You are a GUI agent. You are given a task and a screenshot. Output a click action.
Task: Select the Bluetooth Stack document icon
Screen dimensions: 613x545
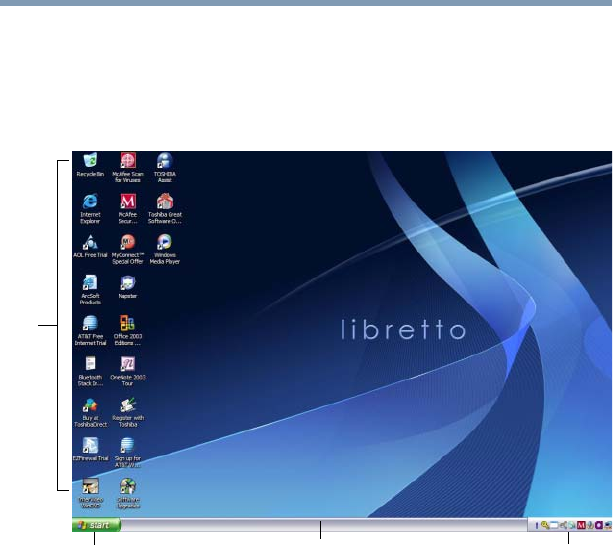point(90,371)
